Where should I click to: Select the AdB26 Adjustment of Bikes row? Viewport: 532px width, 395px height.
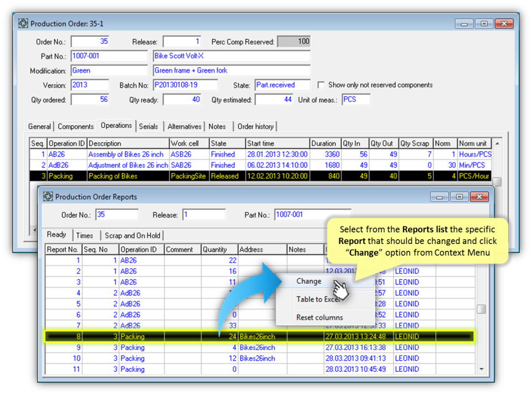click(260, 165)
